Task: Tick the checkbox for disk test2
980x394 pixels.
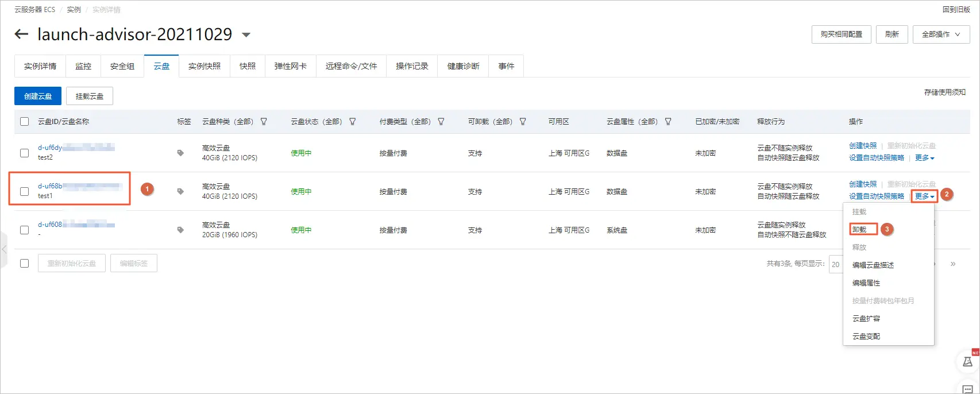Action: pos(24,153)
